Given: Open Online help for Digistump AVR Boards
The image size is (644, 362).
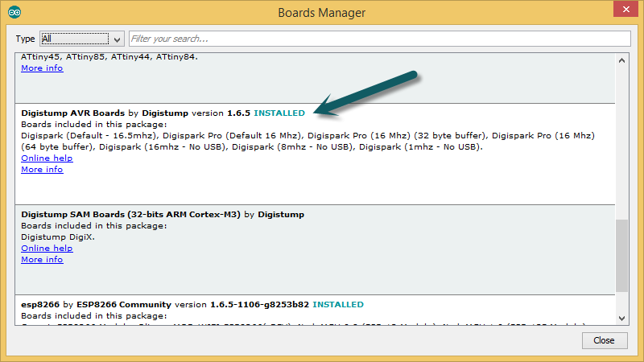Looking at the screenshot, I should coord(47,158).
